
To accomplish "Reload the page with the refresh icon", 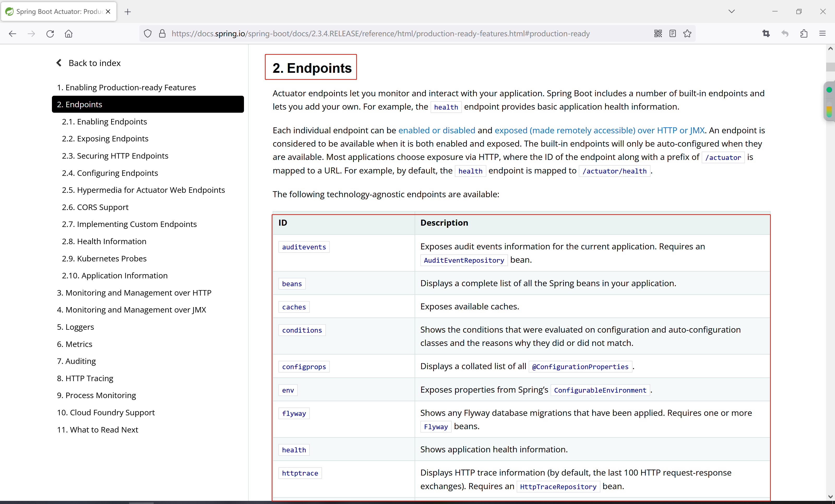I will tap(50, 34).
